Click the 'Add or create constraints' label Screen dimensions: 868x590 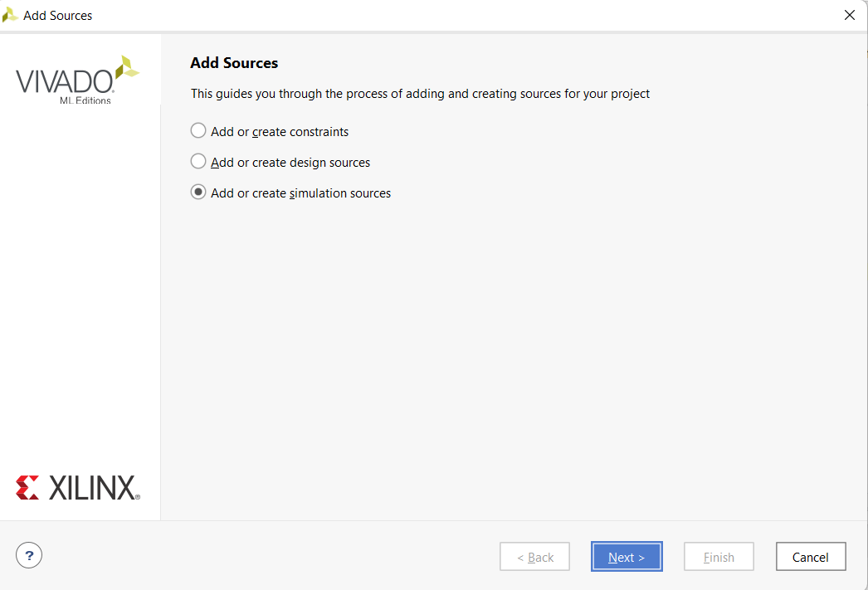(280, 132)
